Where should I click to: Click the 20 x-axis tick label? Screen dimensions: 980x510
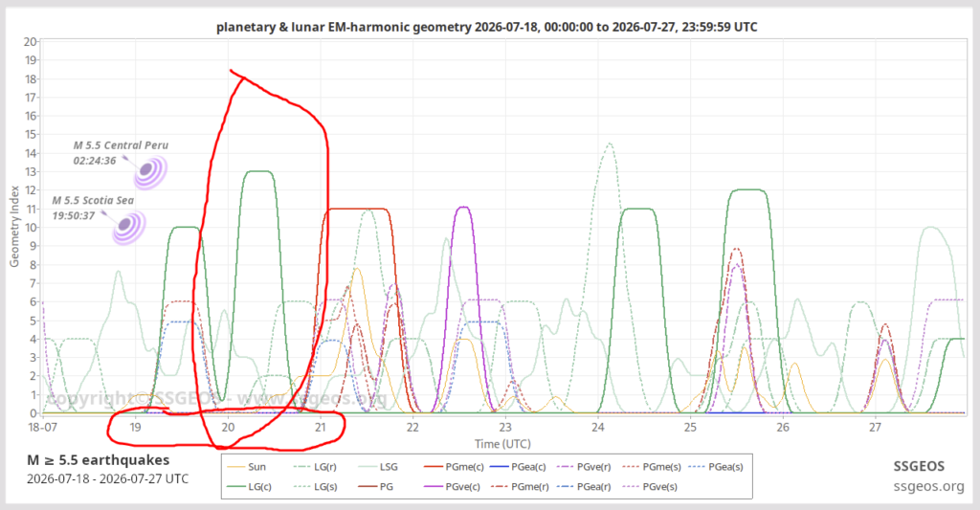228,428
